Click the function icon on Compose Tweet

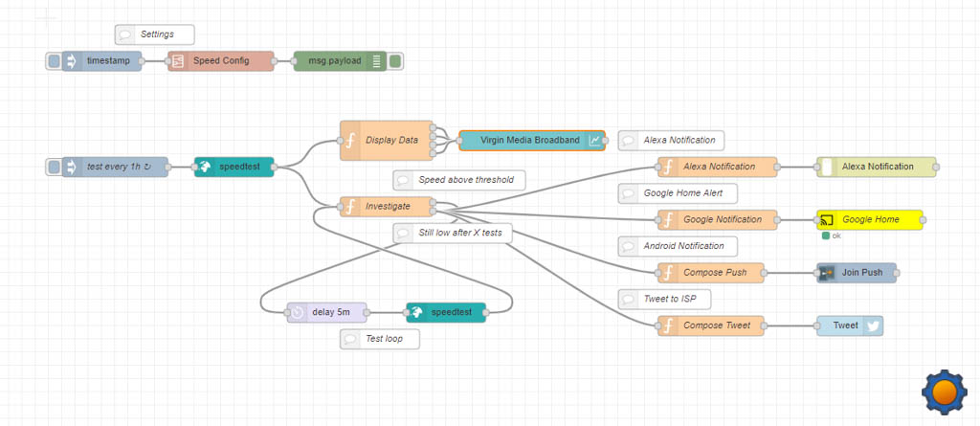(667, 325)
